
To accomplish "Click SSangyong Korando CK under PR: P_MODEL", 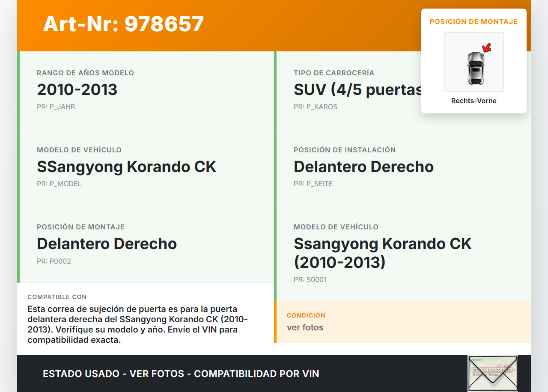I will [126, 167].
